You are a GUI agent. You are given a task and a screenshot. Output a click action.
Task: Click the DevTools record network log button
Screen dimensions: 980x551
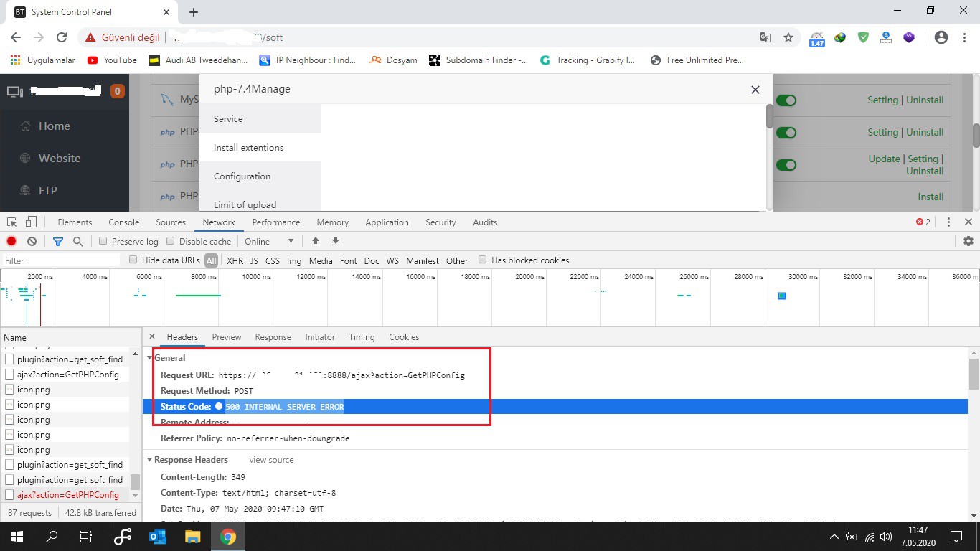11,241
